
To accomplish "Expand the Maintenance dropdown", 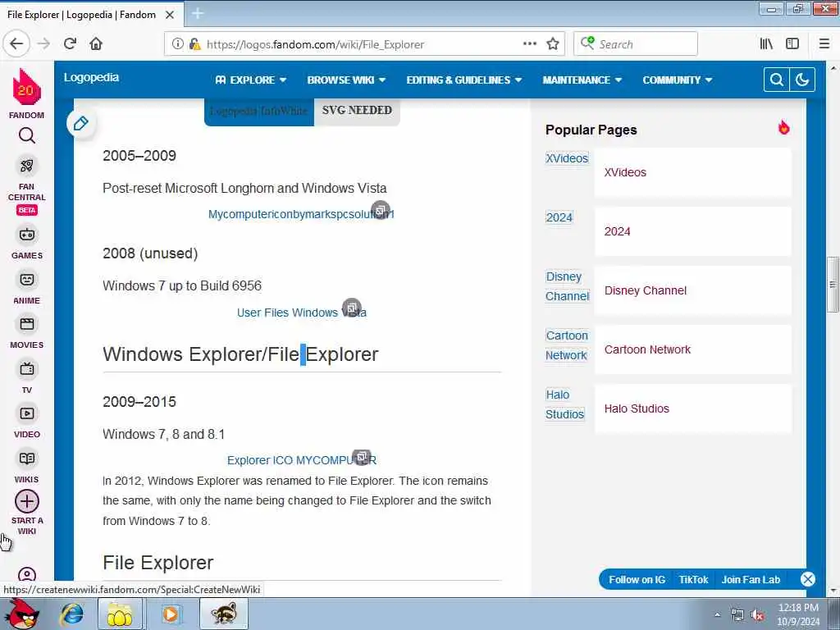I will [x=582, y=80].
